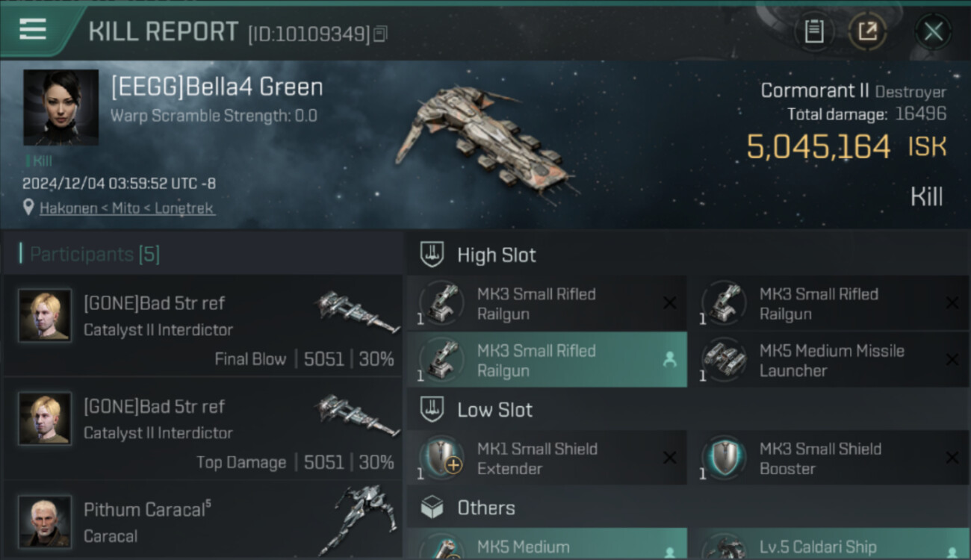This screenshot has width=971, height=560.
Task: Click the MK1 Small Shield Extender icon
Action: click(x=442, y=458)
